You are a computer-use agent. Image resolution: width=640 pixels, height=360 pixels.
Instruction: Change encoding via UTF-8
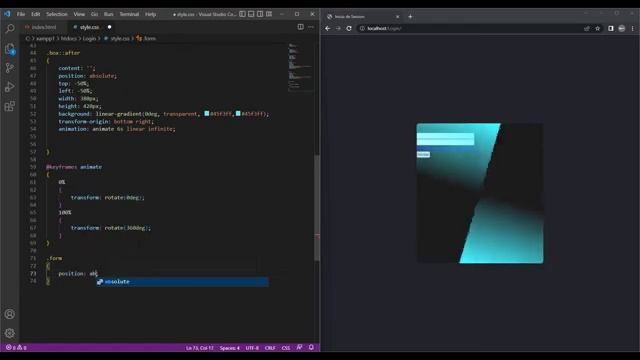click(252, 348)
